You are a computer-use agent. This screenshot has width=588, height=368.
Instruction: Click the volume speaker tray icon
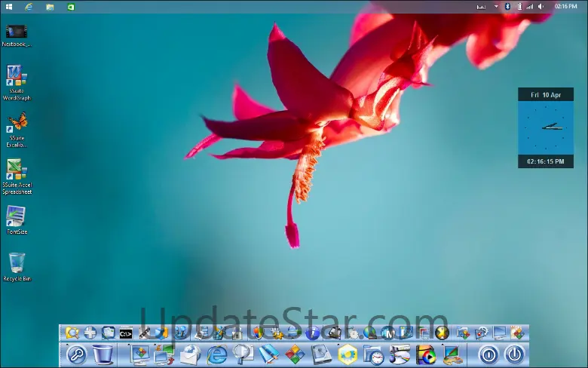tap(541, 6)
